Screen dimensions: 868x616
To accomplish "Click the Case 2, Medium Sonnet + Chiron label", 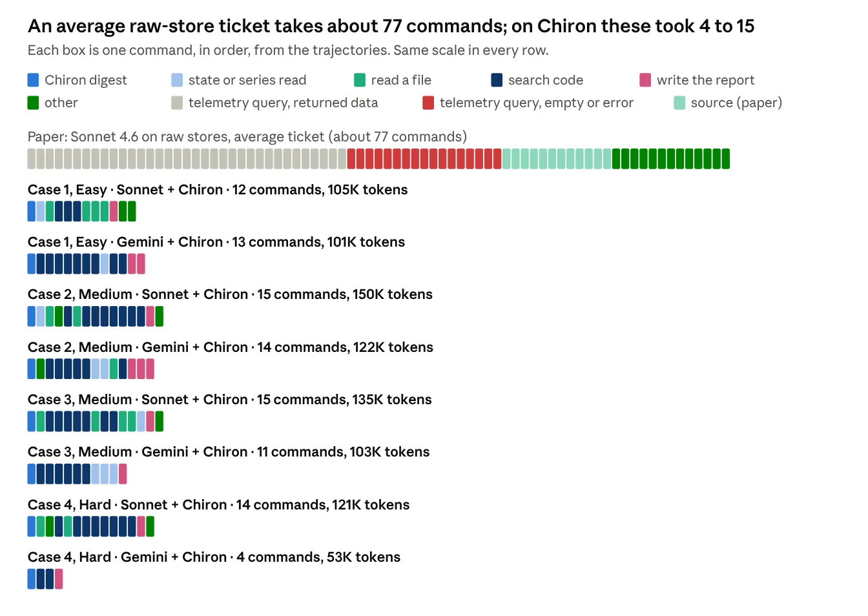I will pyautogui.click(x=230, y=294).
